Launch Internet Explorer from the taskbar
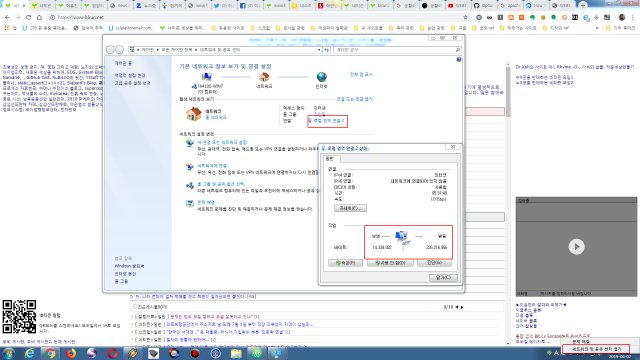 pyautogui.click(x=29, y=353)
